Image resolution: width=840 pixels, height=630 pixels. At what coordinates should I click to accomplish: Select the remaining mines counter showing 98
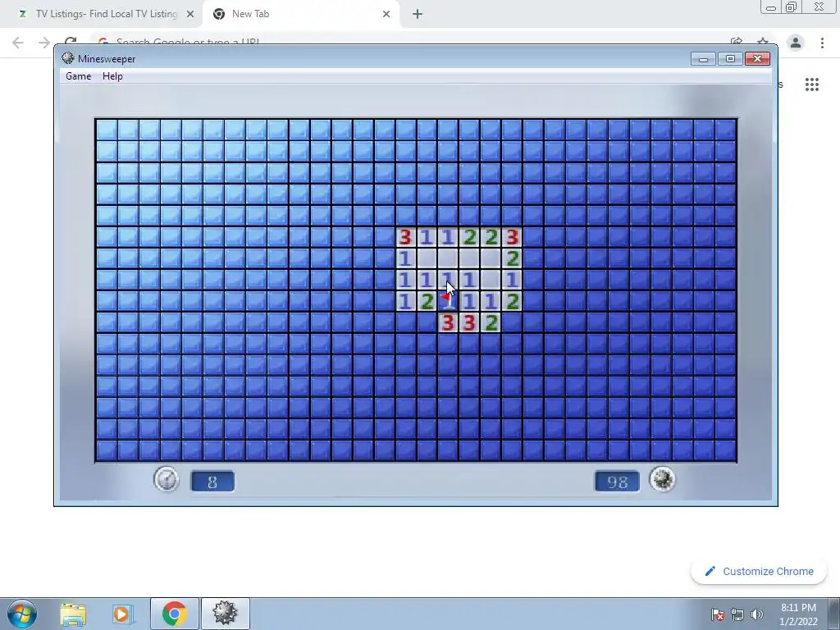pos(617,482)
